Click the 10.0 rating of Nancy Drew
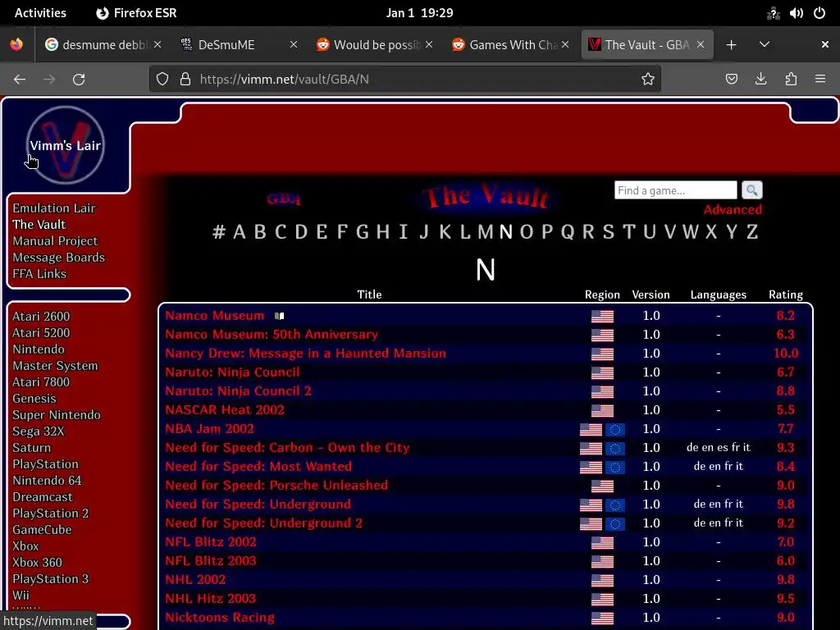 tap(785, 353)
